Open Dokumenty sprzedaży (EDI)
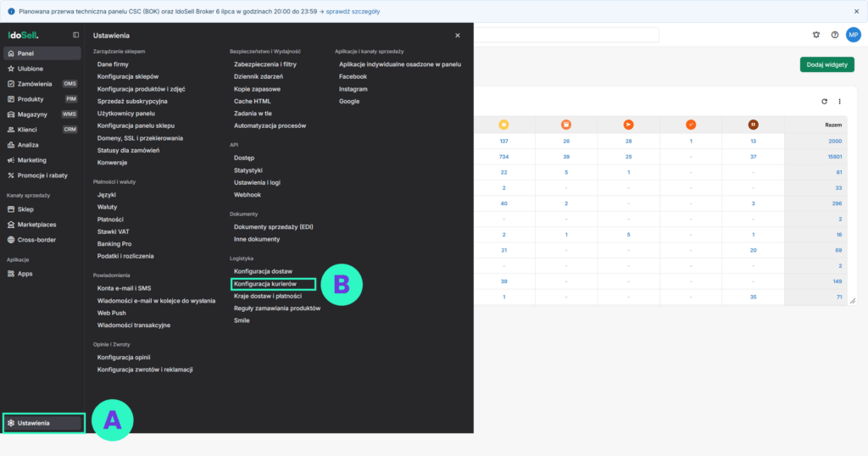 point(274,227)
